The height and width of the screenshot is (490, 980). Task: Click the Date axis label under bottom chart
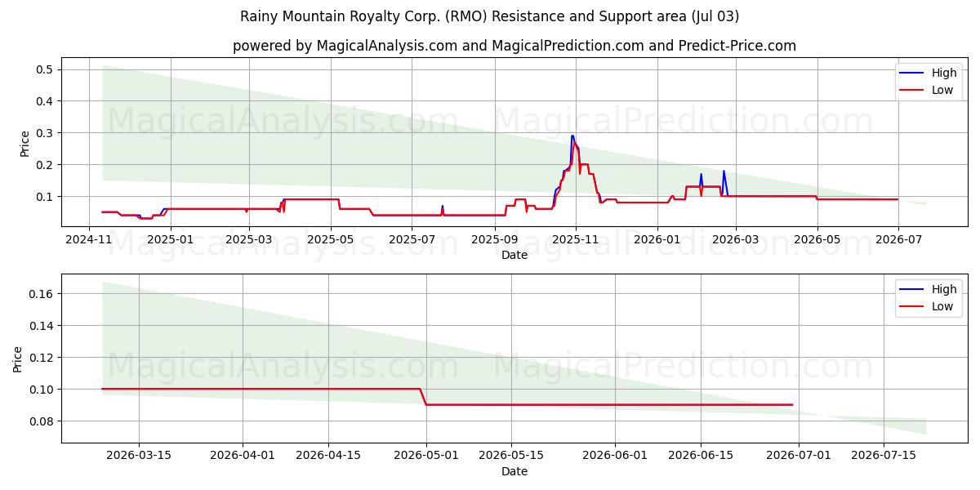pyautogui.click(x=514, y=471)
